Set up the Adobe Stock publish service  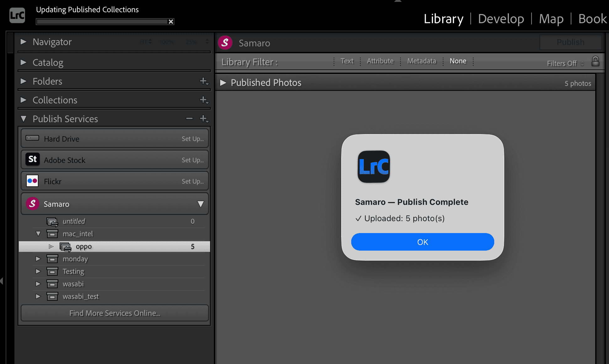coord(193,160)
